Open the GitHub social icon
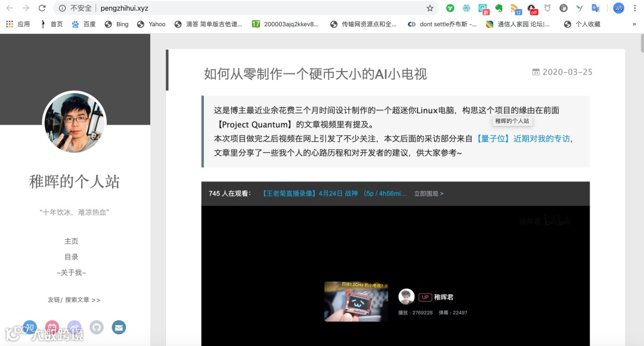This screenshot has width=644, height=346. [97, 328]
